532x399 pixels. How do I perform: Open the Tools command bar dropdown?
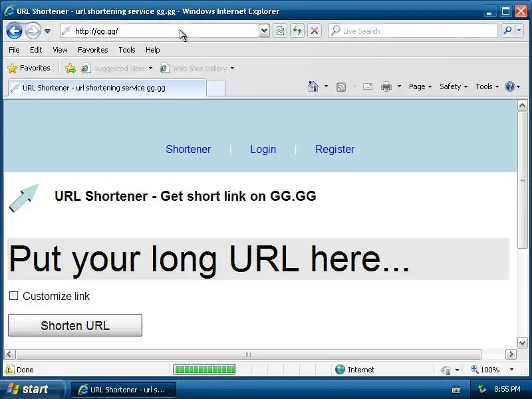pyautogui.click(x=487, y=86)
